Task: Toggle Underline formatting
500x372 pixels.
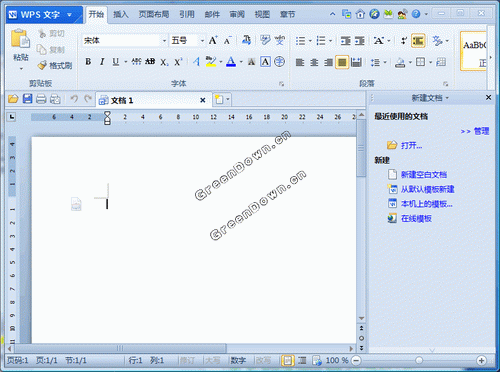Action: click(115, 62)
